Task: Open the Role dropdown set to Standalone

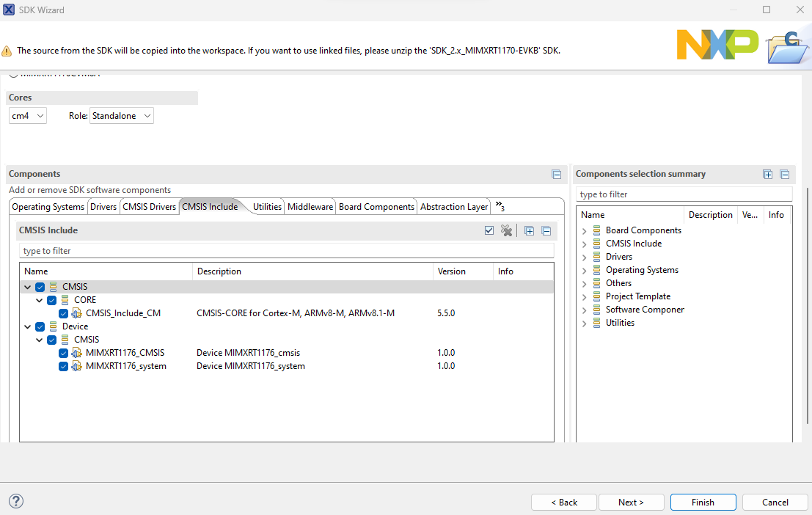Action: click(x=121, y=115)
